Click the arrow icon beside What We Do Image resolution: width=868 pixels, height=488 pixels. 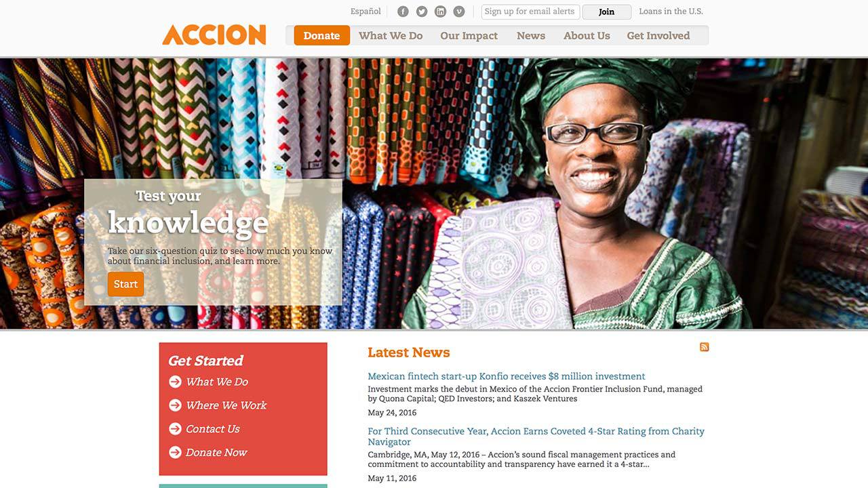coord(175,382)
